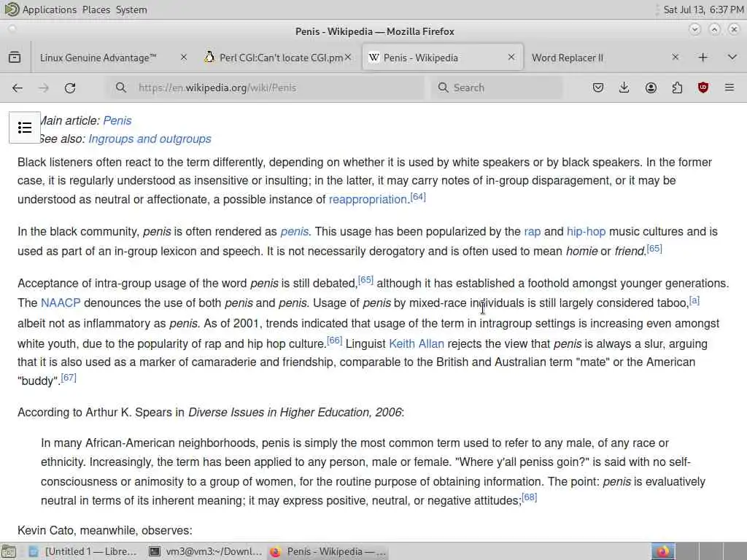This screenshot has height=560, width=747.
Task: Open the NAACP link
Action: point(61,303)
